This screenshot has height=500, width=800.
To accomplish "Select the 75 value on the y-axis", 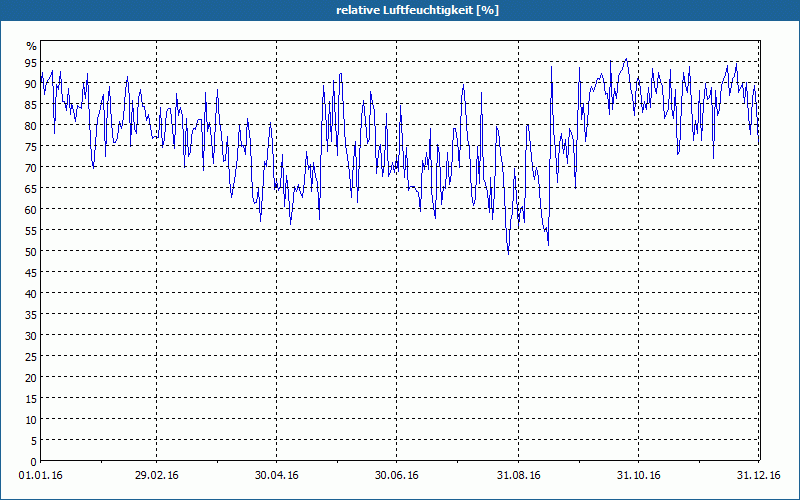I will coord(31,146).
